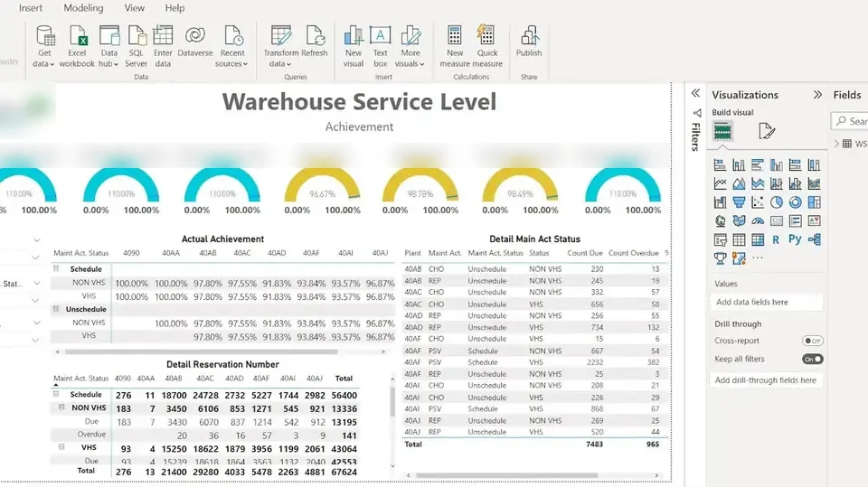Select the pie chart visual
The width and height of the screenshot is (868, 487).
[777, 202]
